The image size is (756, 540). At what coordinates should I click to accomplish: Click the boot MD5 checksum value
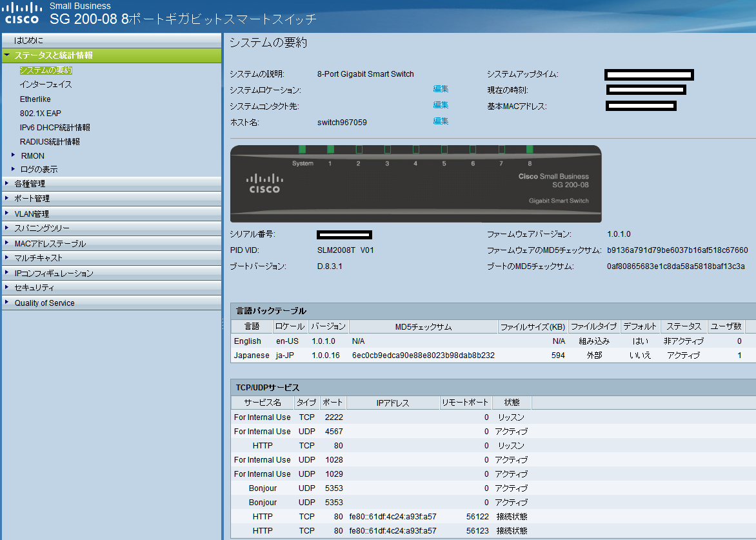pos(675,266)
